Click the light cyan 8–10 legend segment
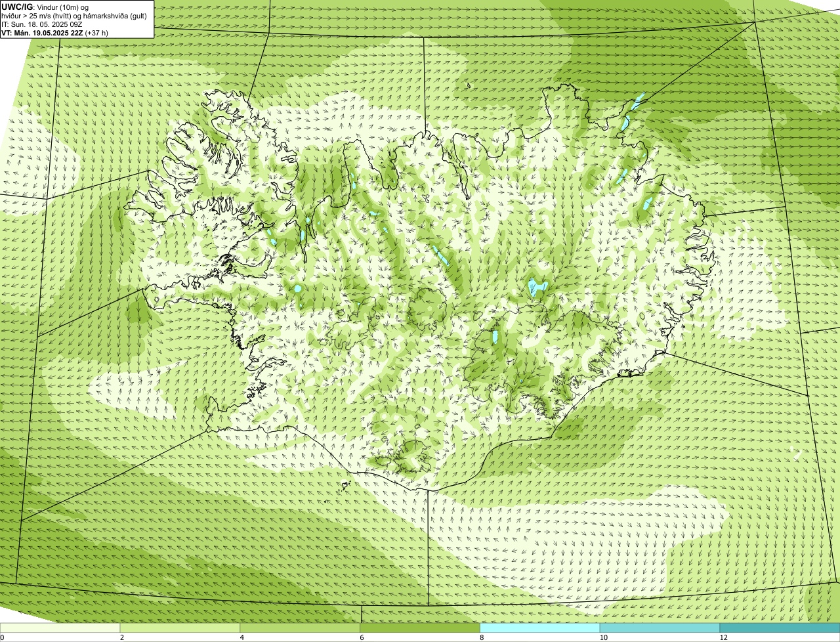The width and height of the screenshot is (840, 642). pos(540,628)
